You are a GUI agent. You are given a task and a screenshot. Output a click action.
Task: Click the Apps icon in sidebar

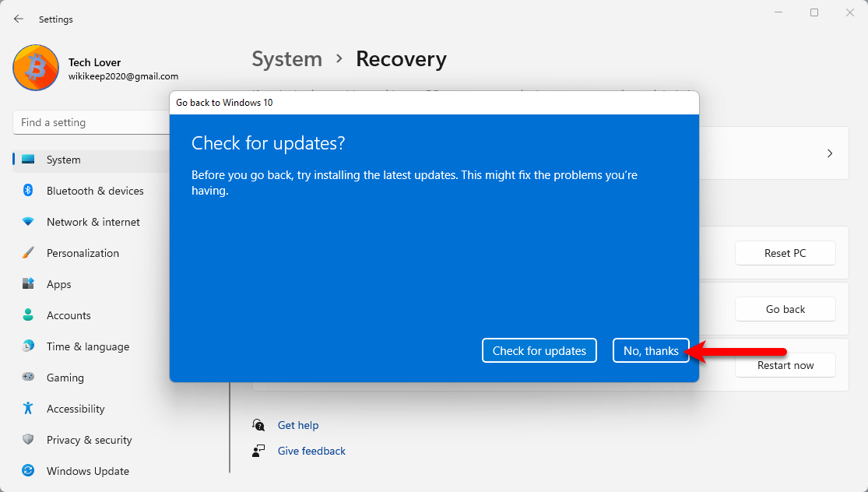click(x=28, y=284)
